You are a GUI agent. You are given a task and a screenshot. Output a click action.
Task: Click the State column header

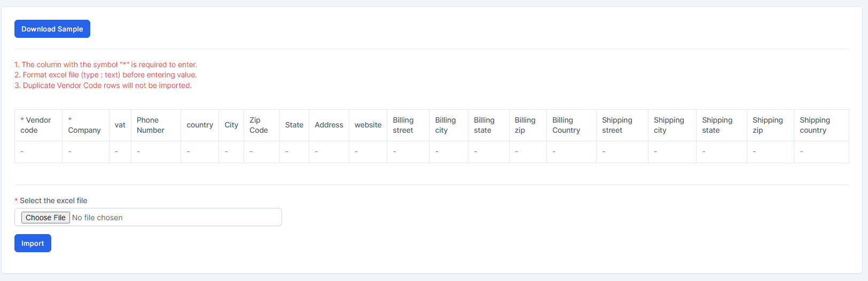click(294, 125)
